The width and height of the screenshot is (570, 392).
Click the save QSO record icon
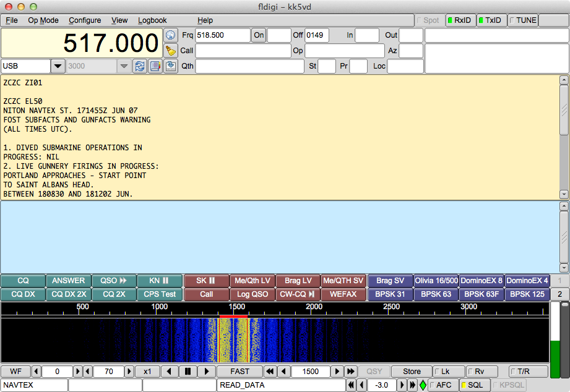[x=171, y=66]
